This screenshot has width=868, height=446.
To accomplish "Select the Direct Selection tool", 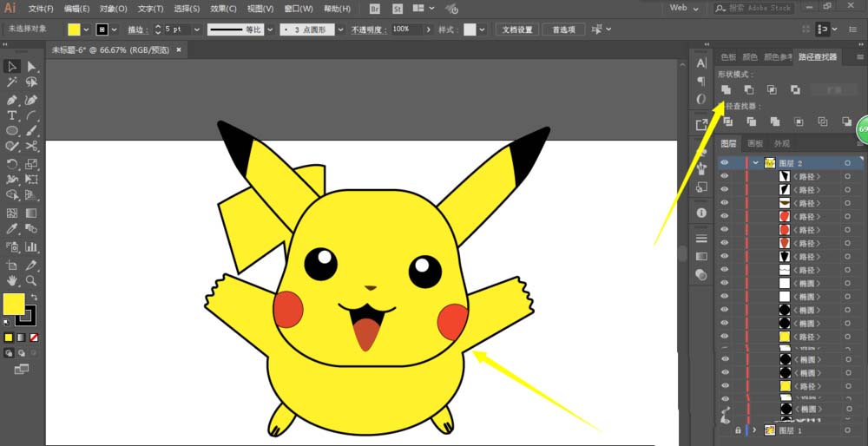I will [x=31, y=67].
